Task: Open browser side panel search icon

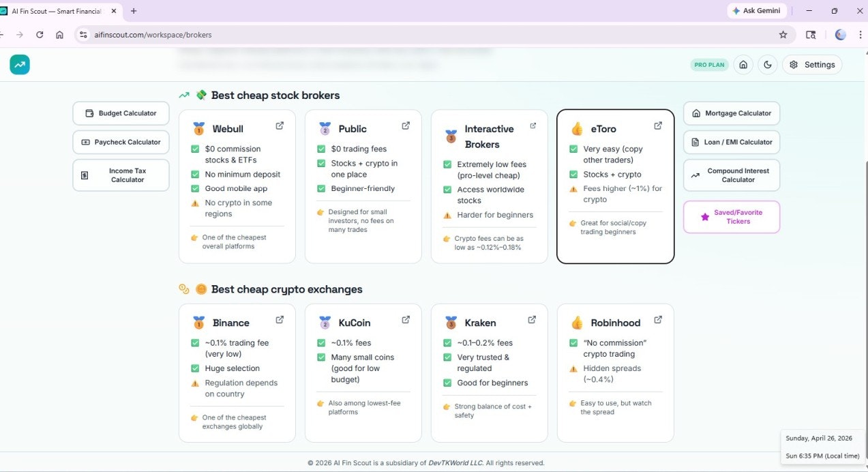Action: point(811,35)
